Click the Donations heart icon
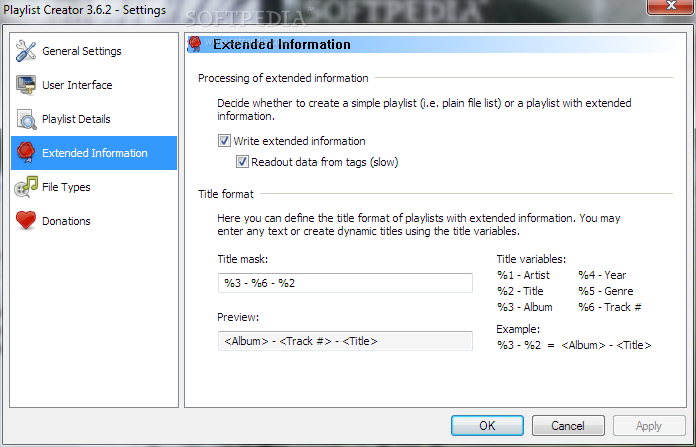696x447 pixels. 26,220
